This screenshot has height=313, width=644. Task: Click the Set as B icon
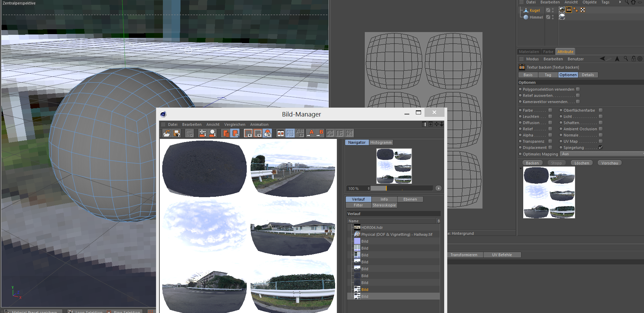[320, 133]
